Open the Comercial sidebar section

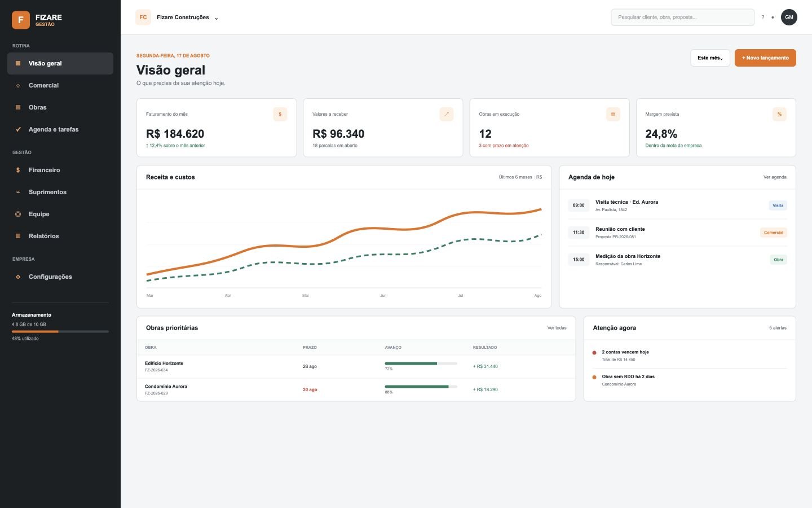tap(60, 85)
